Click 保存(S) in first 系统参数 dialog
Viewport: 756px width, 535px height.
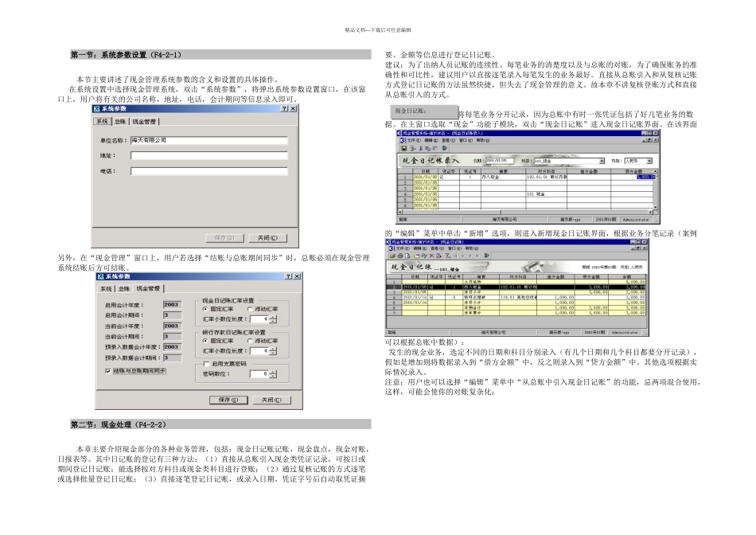point(224,238)
